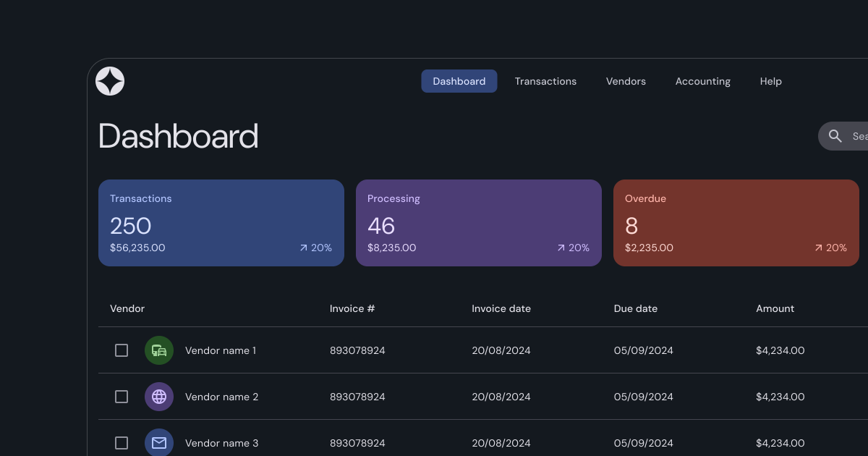Click the trend arrow on Overdue card
The width and height of the screenshot is (868, 456).
(x=819, y=248)
